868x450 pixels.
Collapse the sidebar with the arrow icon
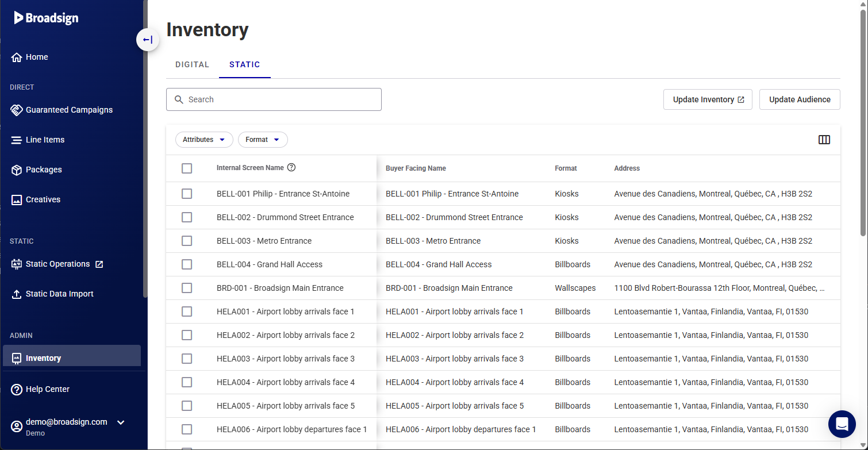point(148,40)
